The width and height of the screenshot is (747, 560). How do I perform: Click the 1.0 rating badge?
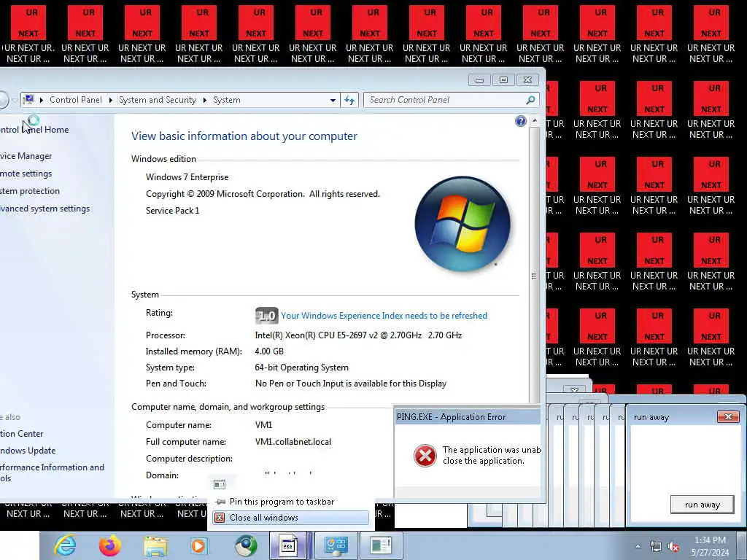[x=267, y=315]
